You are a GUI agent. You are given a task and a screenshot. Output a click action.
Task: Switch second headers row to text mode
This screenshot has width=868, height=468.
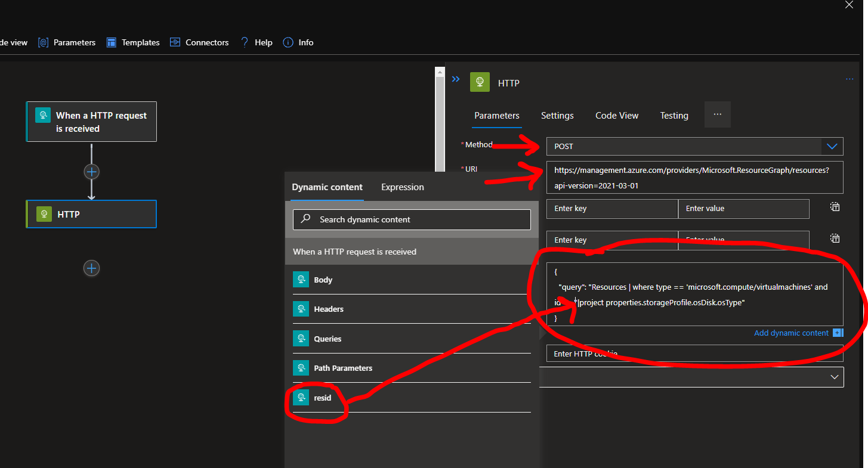pyautogui.click(x=834, y=238)
